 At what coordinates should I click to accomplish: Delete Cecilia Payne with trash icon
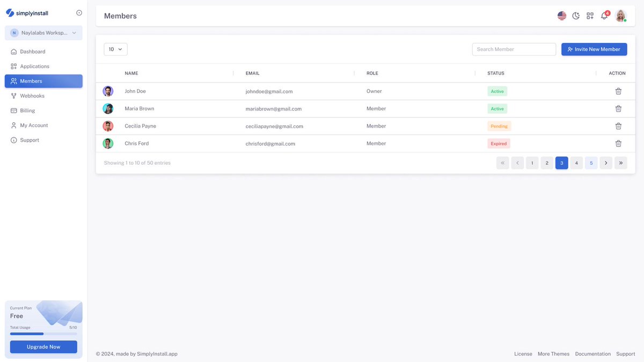click(618, 126)
